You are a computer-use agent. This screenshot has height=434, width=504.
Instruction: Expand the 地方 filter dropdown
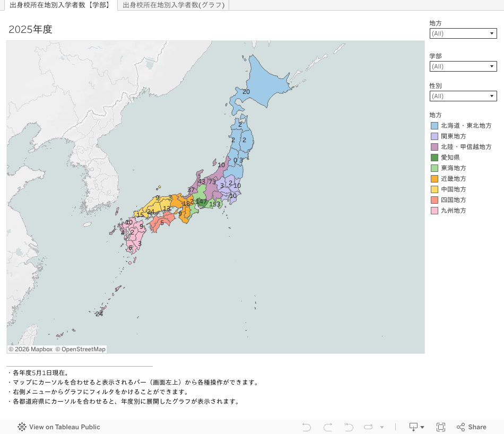463,33
